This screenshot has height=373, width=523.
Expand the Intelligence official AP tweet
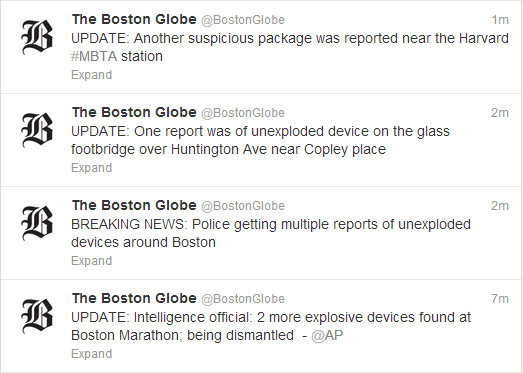pyautogui.click(x=91, y=354)
